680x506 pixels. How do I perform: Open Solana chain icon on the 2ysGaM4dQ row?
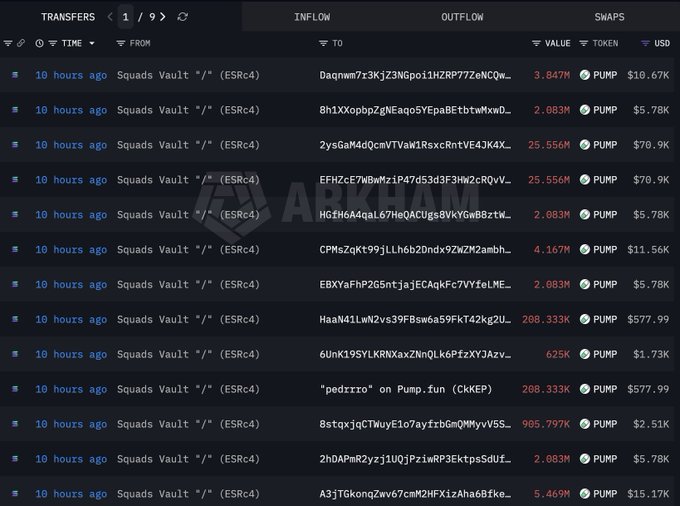(15, 145)
